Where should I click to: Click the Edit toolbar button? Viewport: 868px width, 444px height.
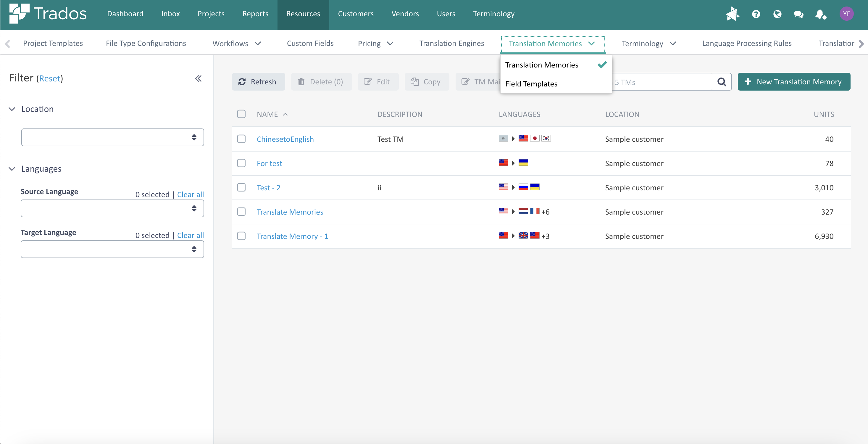coord(378,82)
